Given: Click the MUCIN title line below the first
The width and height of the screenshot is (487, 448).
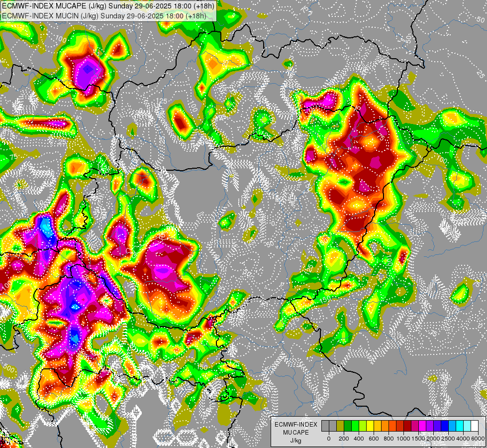Looking at the screenshot, I should coord(104,15).
